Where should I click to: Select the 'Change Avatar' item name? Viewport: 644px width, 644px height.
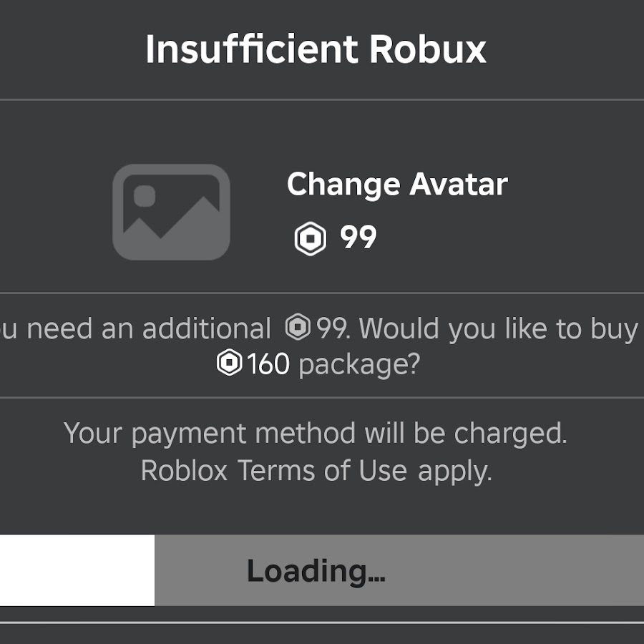[x=397, y=185]
